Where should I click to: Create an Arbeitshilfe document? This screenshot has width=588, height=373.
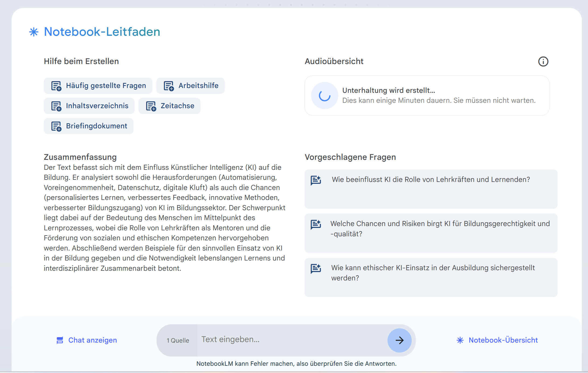coord(191,86)
